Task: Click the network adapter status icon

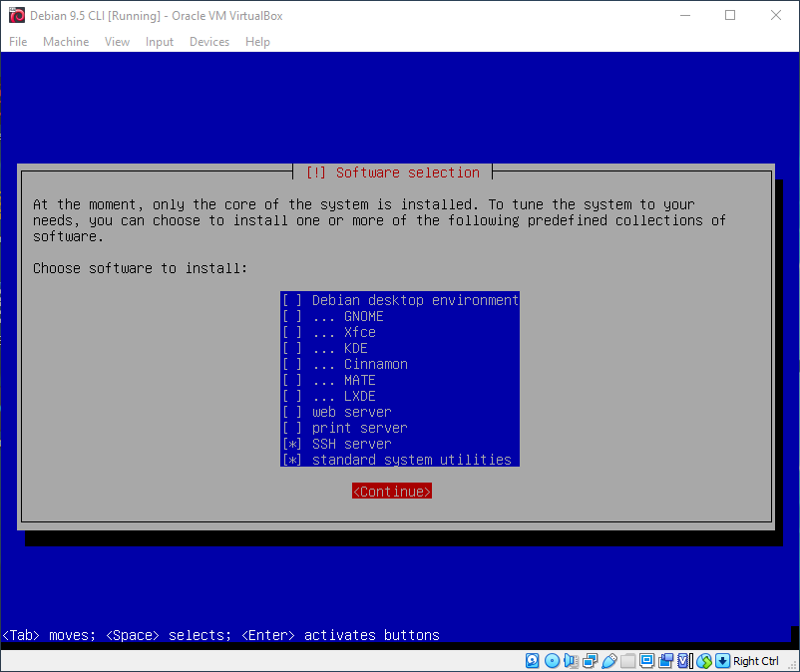Action: (590, 661)
